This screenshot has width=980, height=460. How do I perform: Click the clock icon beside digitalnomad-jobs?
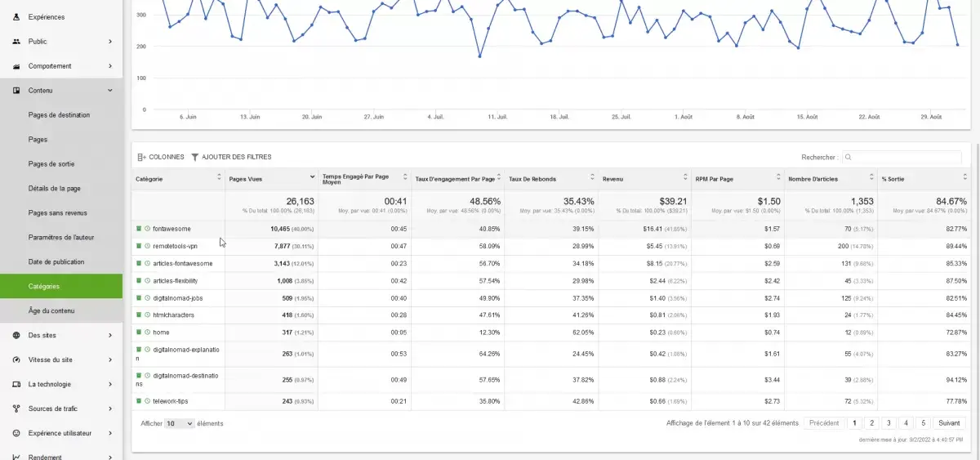[147, 298]
